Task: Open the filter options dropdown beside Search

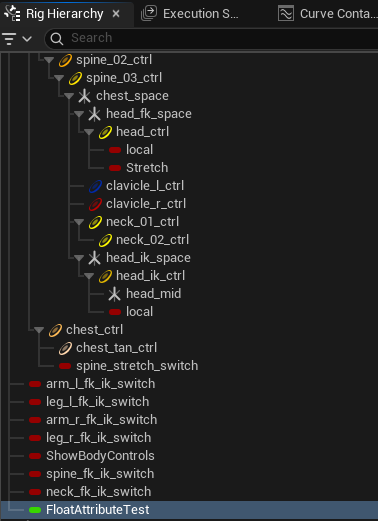Action: click(x=17, y=39)
